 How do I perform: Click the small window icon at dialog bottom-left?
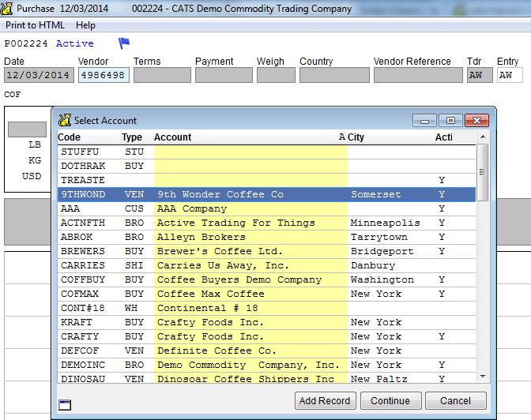tap(65, 405)
